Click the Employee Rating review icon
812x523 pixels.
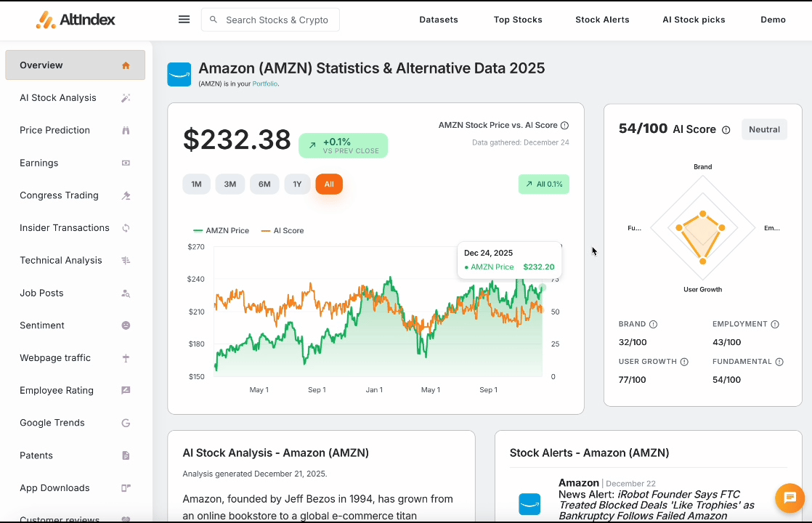(x=126, y=391)
